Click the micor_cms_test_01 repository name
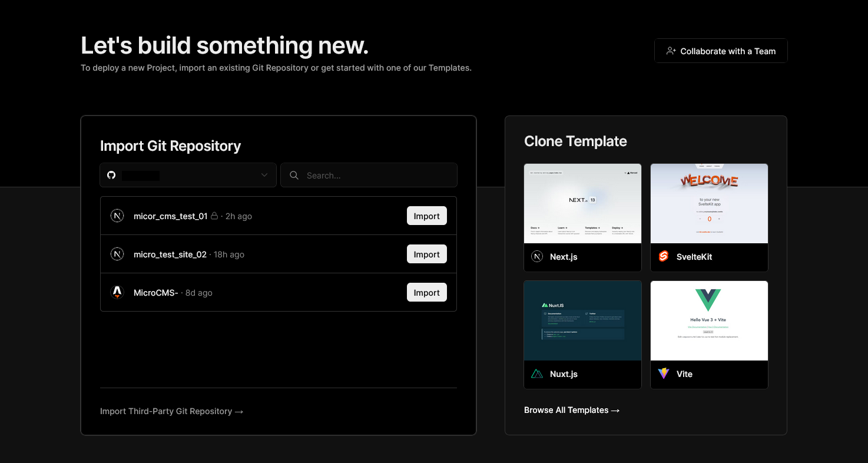 pyautogui.click(x=170, y=216)
